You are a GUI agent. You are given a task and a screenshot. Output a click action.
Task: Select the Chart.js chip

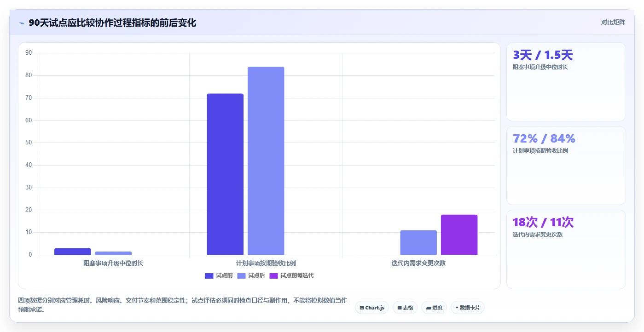(x=372, y=308)
